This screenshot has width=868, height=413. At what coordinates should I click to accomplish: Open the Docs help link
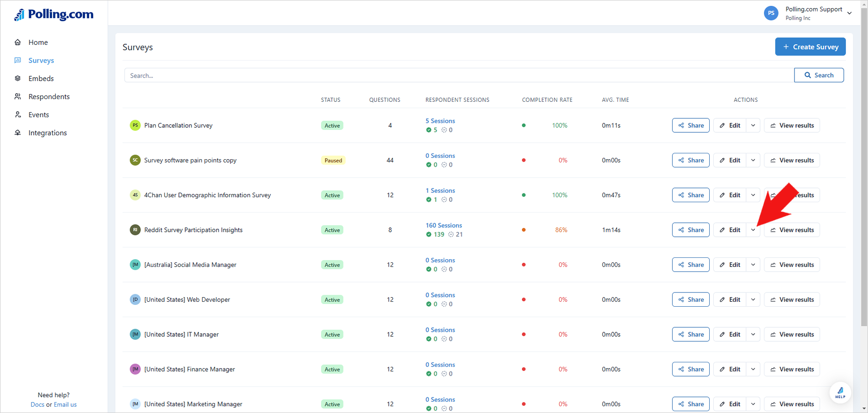click(37, 404)
